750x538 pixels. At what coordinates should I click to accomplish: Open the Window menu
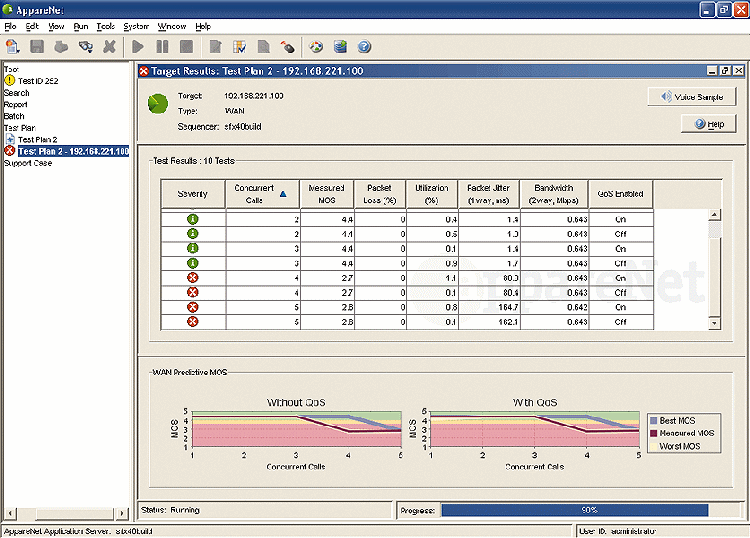[x=172, y=26]
